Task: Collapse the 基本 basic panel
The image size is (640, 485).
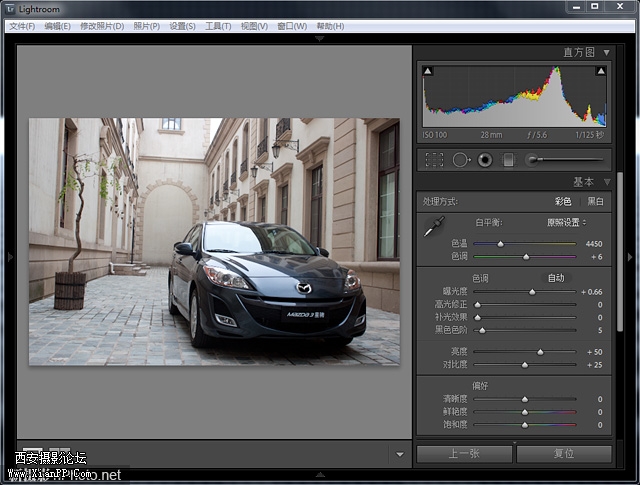Action: pos(607,182)
